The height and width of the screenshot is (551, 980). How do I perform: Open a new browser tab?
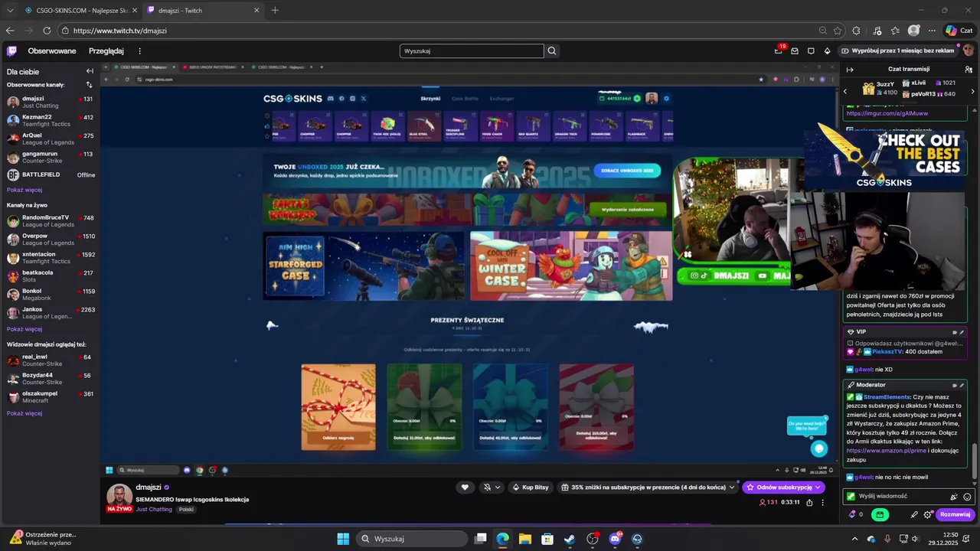pyautogui.click(x=276, y=10)
